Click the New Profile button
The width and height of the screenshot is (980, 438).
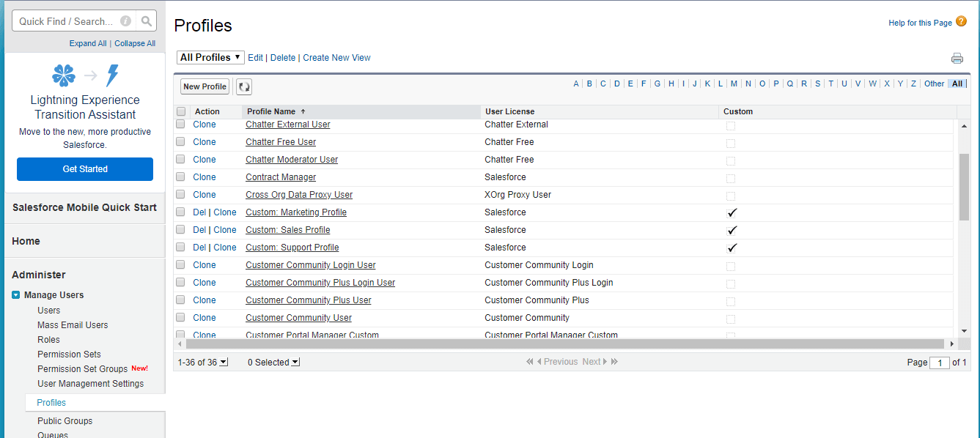tap(205, 86)
